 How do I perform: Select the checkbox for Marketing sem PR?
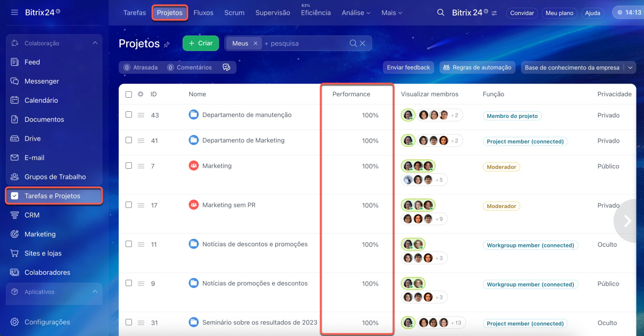pos(129,205)
